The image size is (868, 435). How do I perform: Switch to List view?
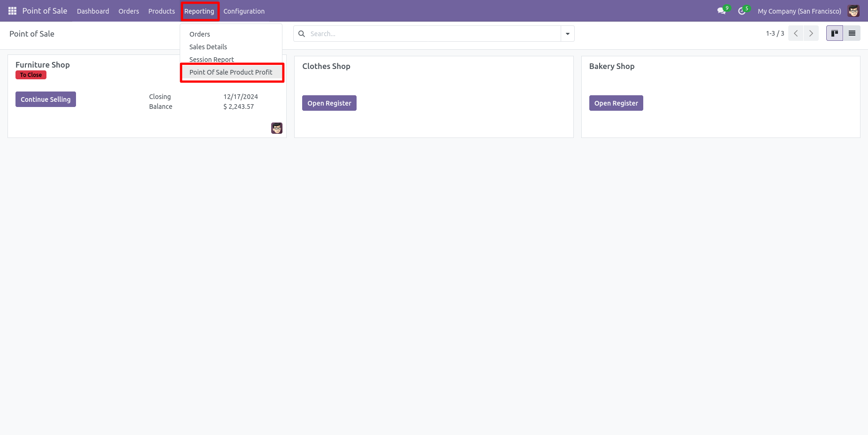[x=852, y=33]
